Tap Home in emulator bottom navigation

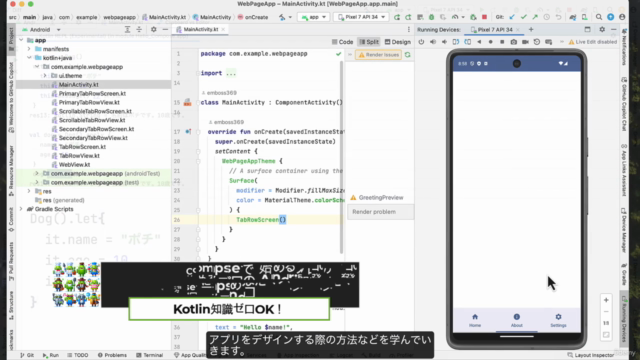coord(475,320)
